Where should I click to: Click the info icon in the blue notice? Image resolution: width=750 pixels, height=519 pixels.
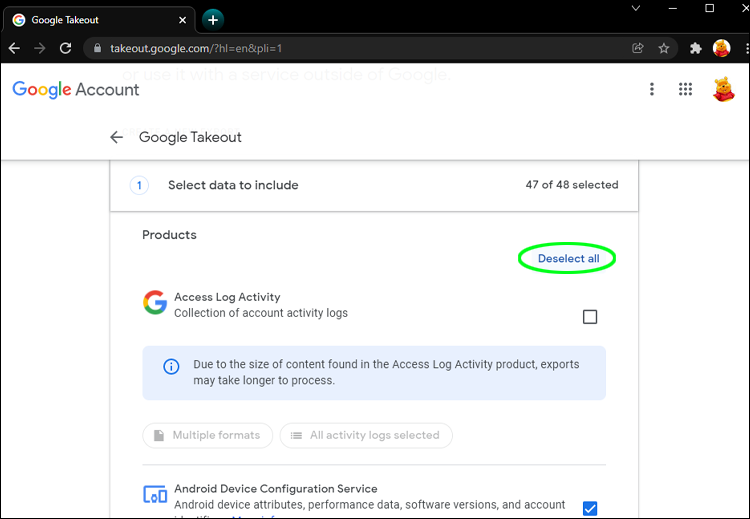[171, 366]
